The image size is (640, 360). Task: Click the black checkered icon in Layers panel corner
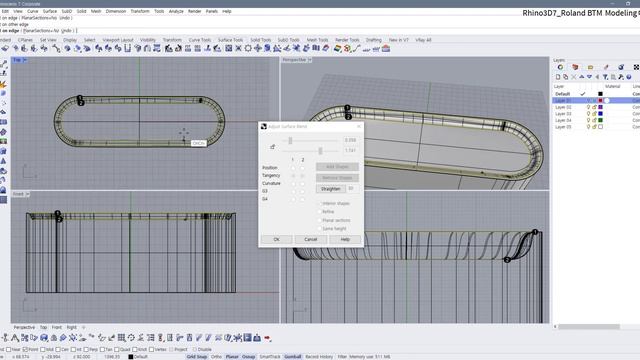[x=636, y=67]
